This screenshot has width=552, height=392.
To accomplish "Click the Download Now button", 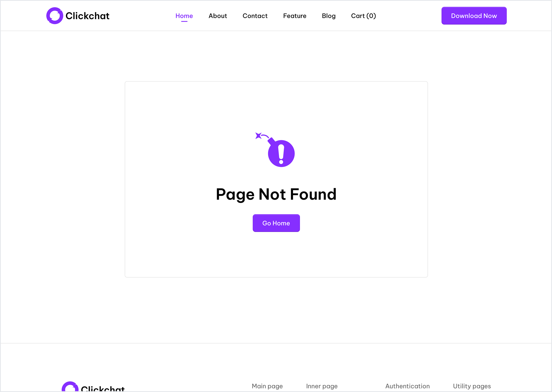I will click(474, 16).
